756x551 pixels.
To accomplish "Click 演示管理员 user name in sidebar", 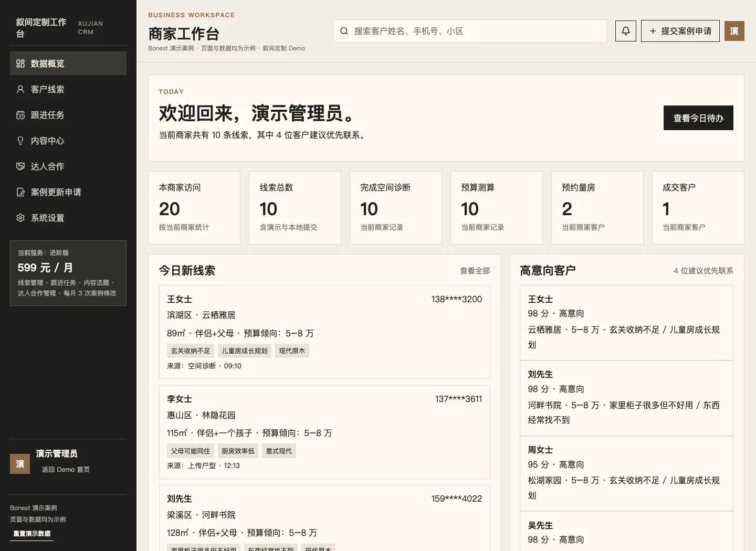I will [57, 453].
